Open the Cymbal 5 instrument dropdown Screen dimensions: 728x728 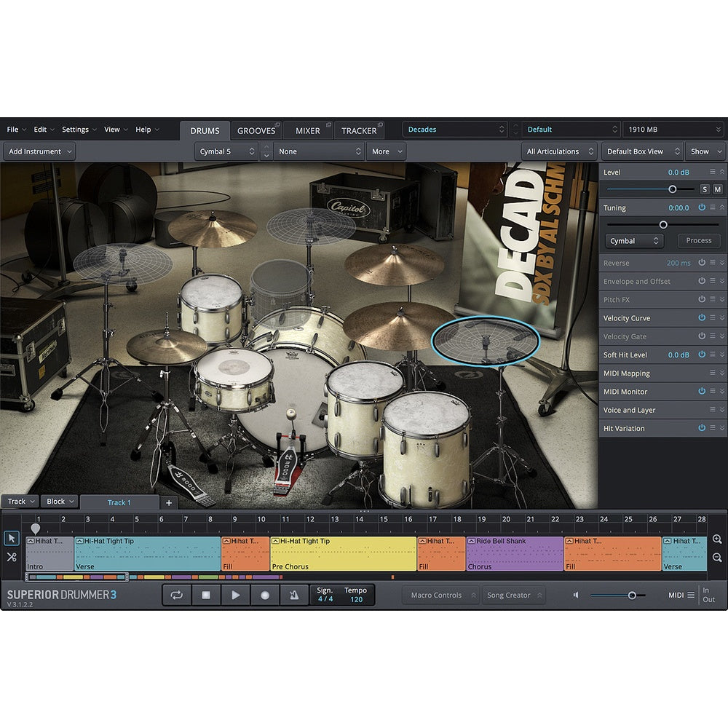(x=226, y=151)
